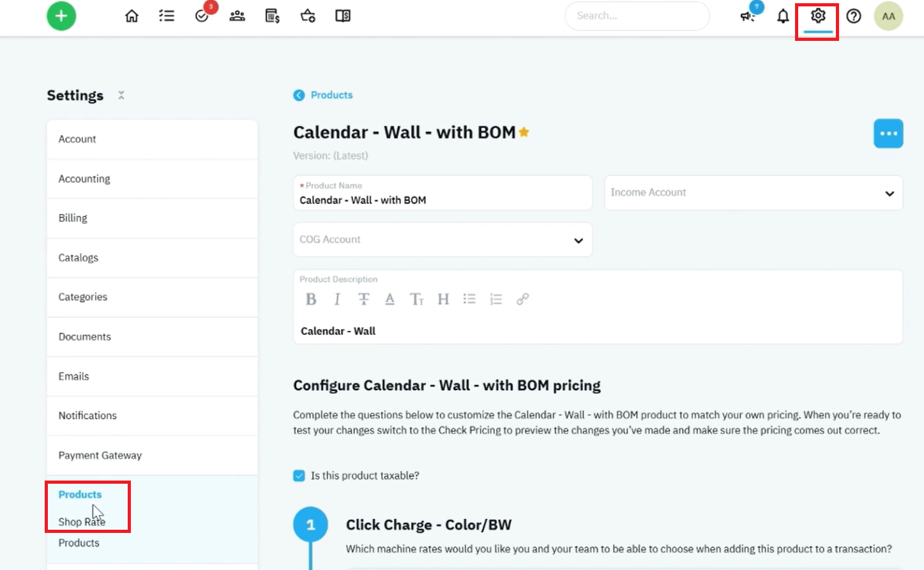This screenshot has width=924, height=570.
Task: Apply bold formatting in Product Description
Action: (311, 299)
